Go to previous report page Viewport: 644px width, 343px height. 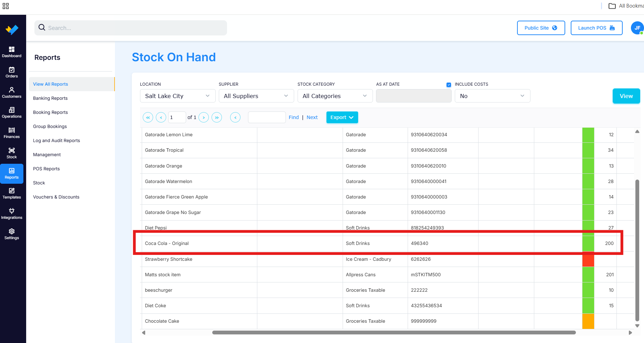[161, 117]
